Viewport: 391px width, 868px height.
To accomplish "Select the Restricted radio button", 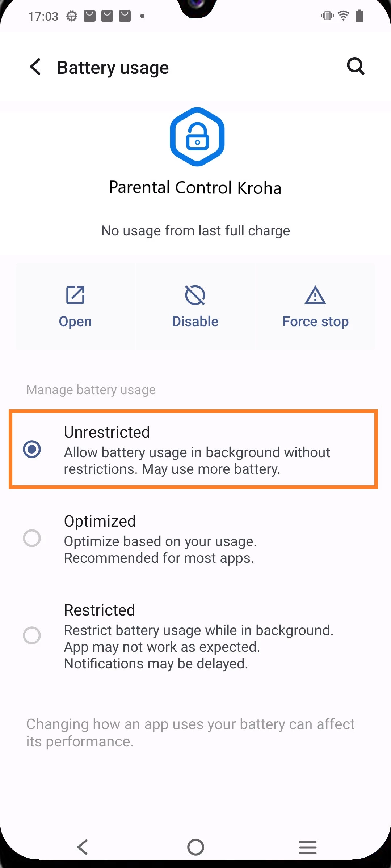I will pos(32,635).
